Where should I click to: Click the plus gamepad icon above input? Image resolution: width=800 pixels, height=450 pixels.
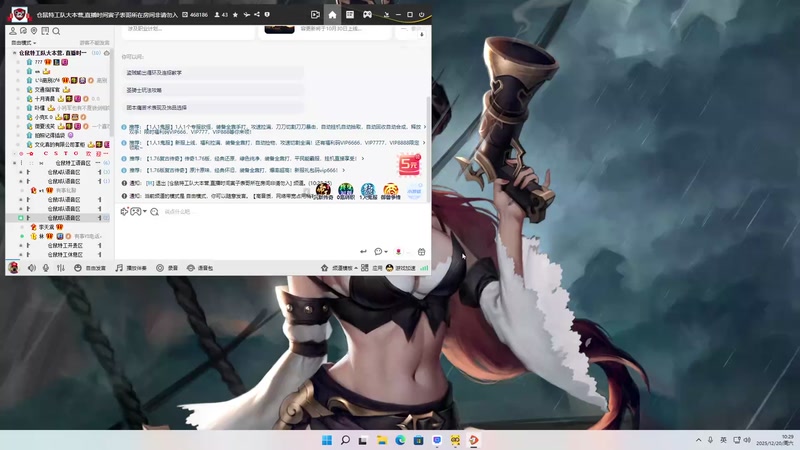coord(124,211)
